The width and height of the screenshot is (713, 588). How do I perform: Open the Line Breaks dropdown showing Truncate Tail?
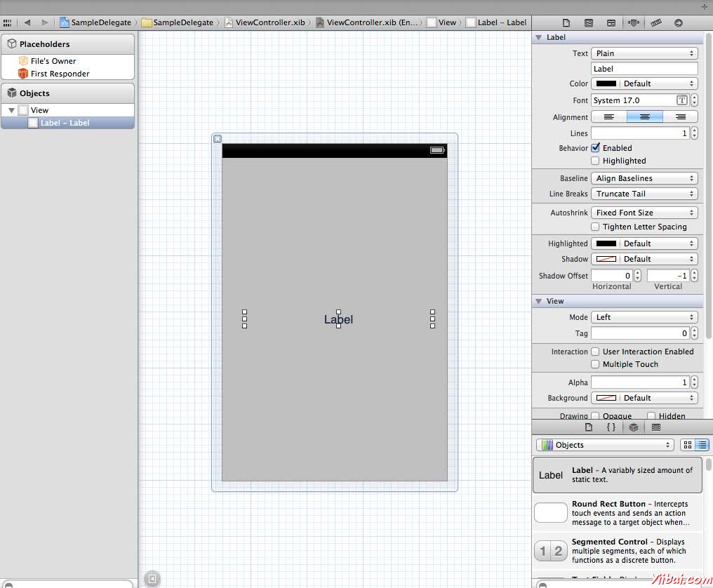coord(644,194)
